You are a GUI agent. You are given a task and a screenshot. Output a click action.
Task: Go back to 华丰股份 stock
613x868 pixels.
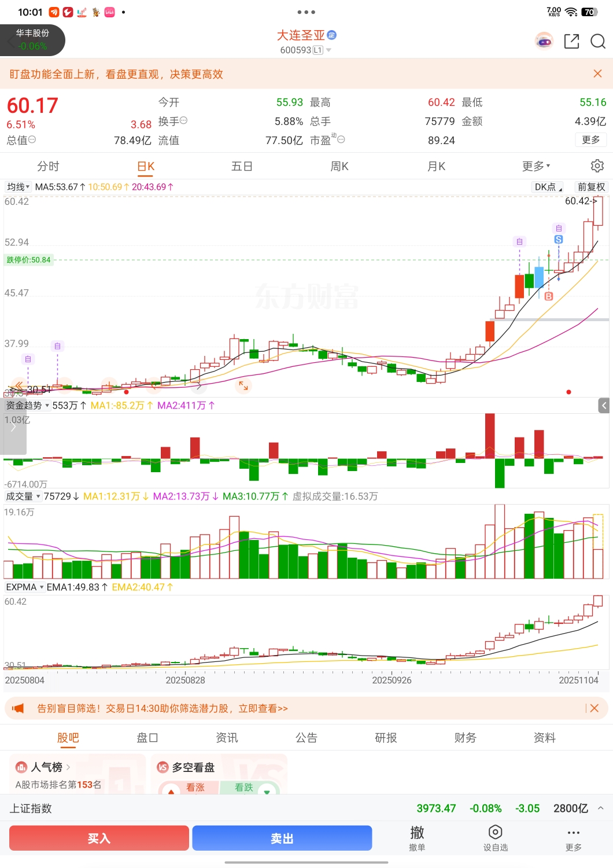pyautogui.click(x=32, y=40)
